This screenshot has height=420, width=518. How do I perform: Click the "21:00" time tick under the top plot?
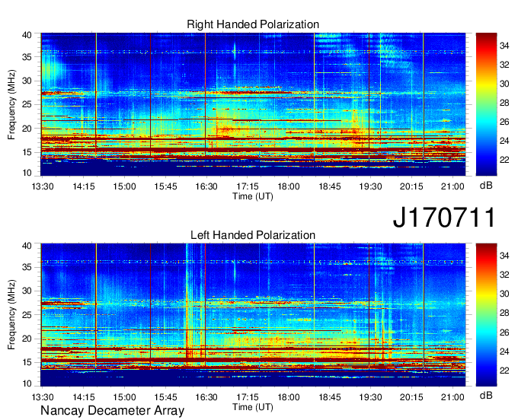pyautogui.click(x=452, y=186)
